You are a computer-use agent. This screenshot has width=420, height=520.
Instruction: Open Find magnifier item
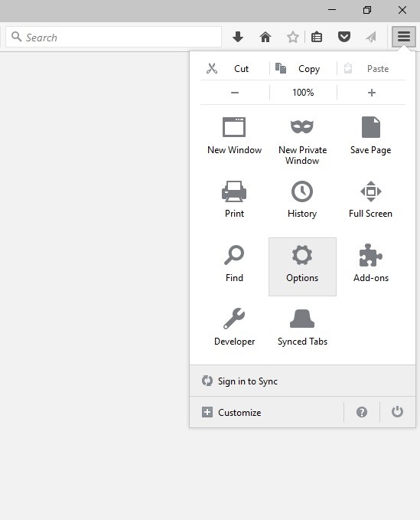point(234,267)
